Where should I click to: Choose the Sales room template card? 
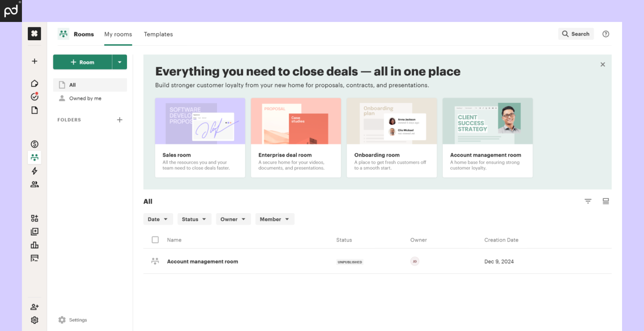click(200, 137)
